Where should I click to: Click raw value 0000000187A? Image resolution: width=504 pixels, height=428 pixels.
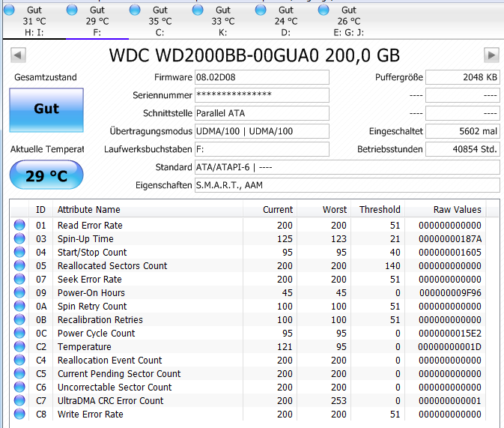pyautogui.click(x=450, y=239)
